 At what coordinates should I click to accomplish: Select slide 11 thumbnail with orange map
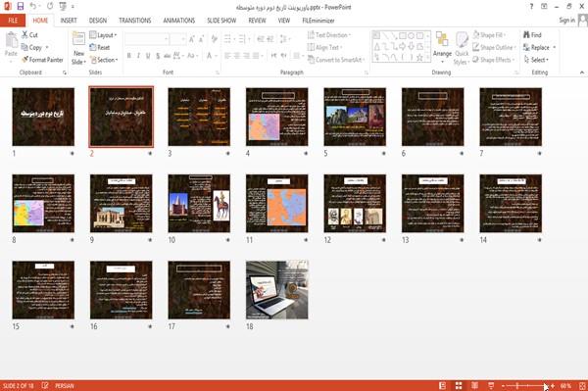pyautogui.click(x=276, y=203)
